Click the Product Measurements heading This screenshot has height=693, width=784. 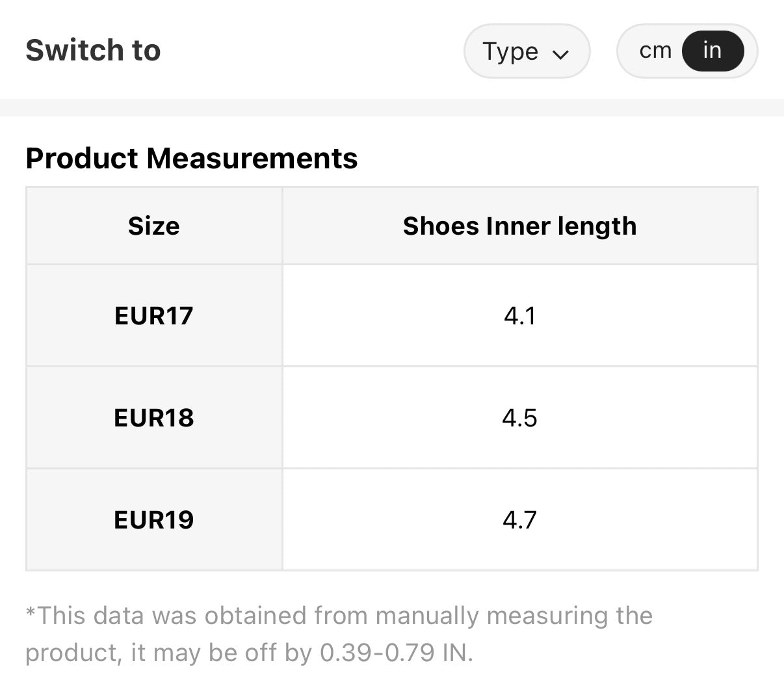tap(191, 159)
